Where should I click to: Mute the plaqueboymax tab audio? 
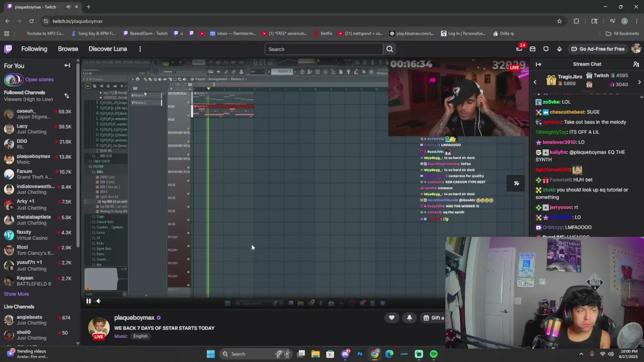click(68, 7)
